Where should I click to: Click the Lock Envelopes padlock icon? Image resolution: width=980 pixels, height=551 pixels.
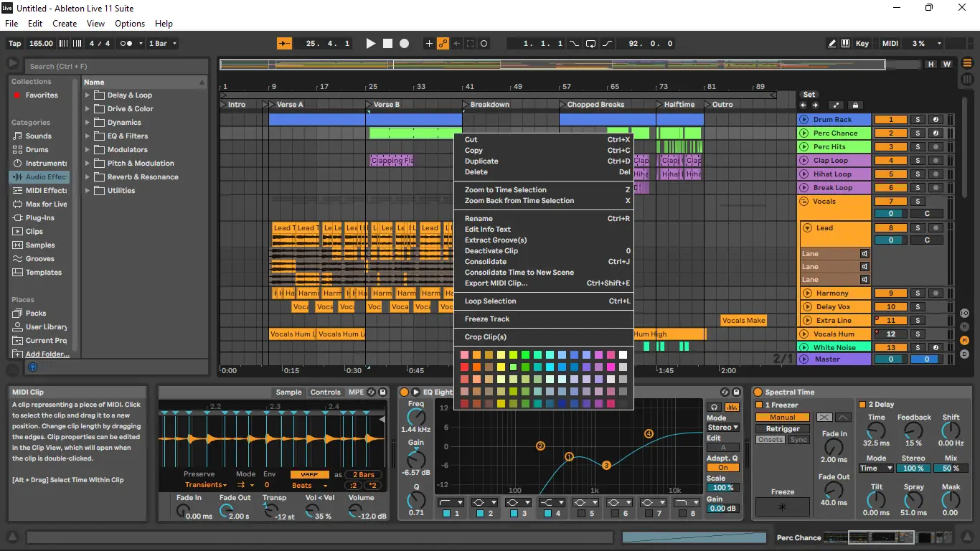[855, 105]
